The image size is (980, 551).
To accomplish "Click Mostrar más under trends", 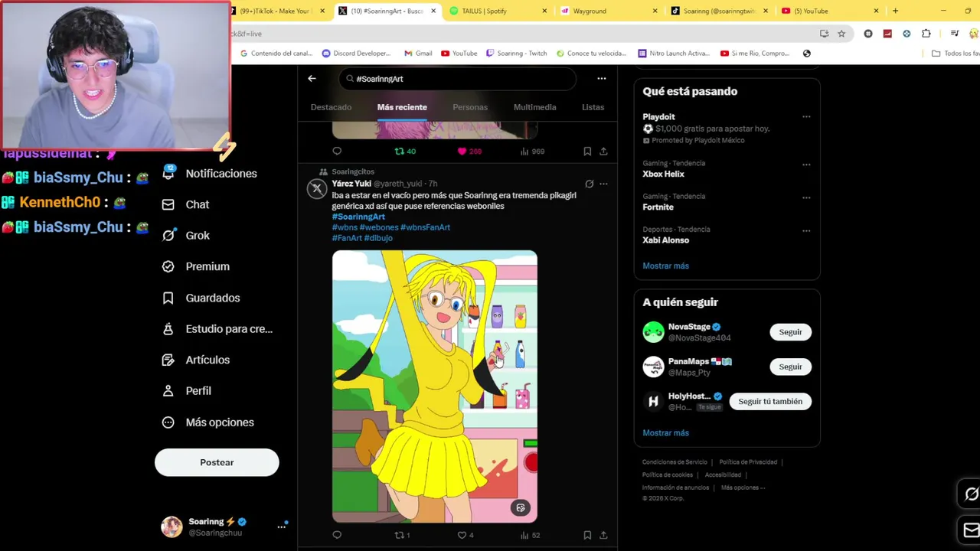I will pos(665,266).
